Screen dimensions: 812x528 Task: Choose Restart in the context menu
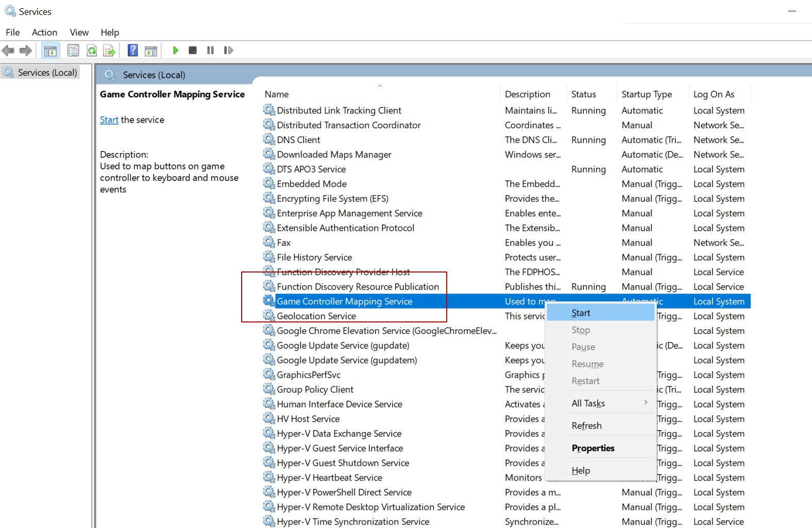pos(600,381)
